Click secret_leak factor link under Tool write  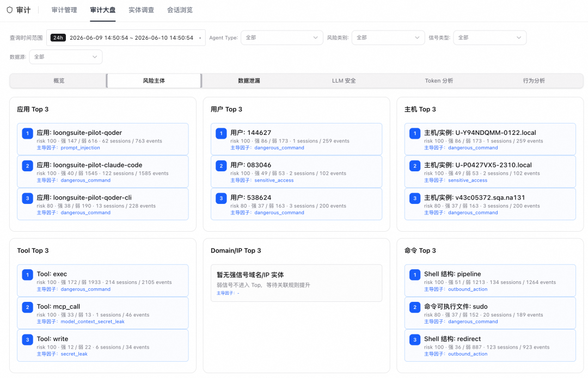74,354
